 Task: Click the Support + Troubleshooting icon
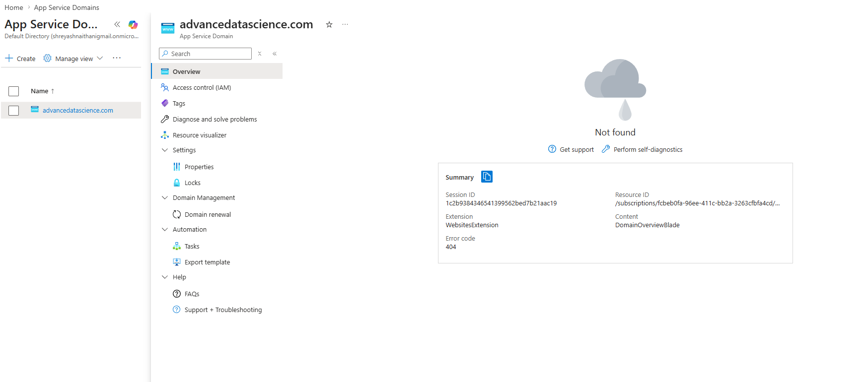point(177,310)
